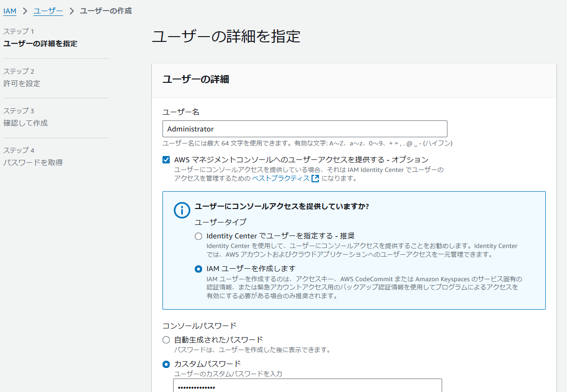Select Identity Center でユーザーを指定する radio
Image resolution: width=567 pixels, height=392 pixels.
[x=199, y=236]
